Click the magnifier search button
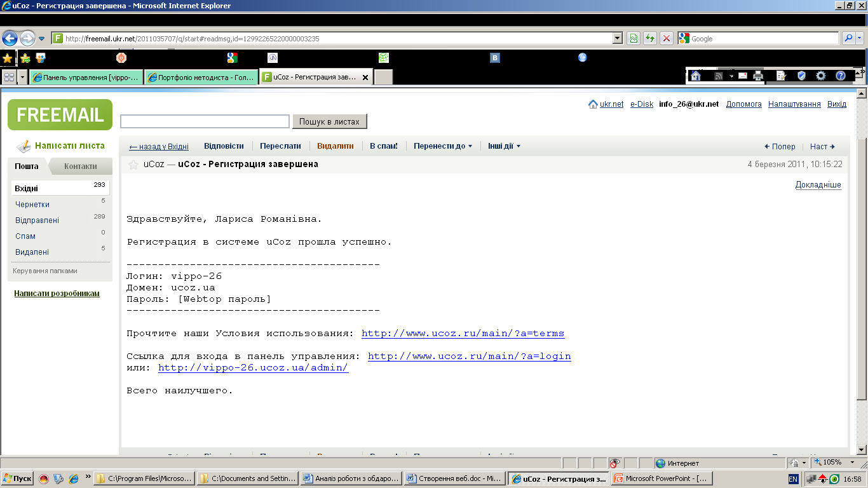868x488 pixels. pyautogui.click(x=848, y=39)
